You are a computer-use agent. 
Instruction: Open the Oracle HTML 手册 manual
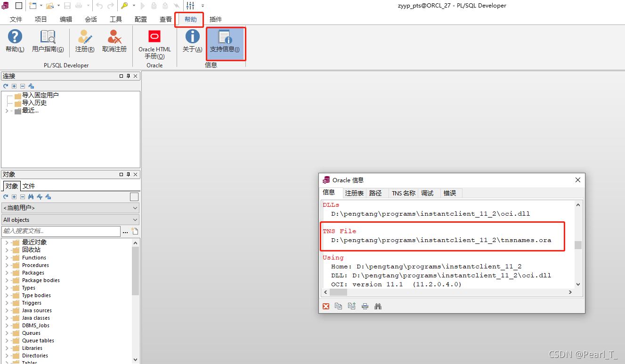(x=154, y=44)
